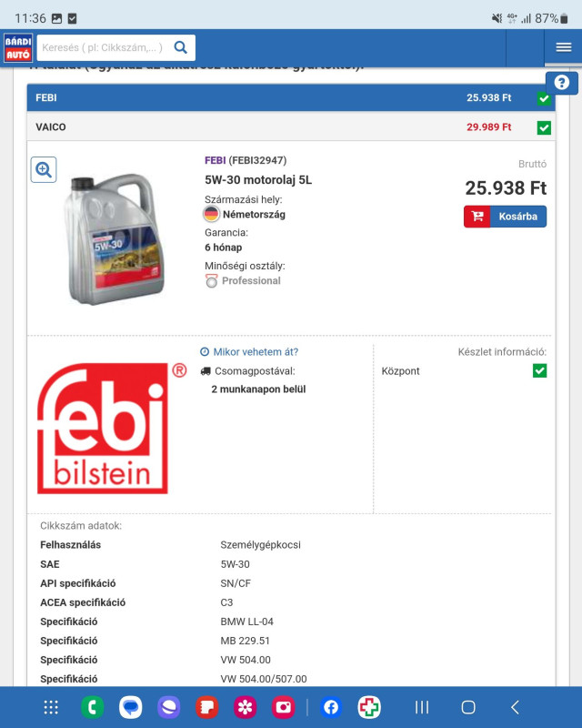Open the Facebook app
The width and height of the screenshot is (582, 728).
click(x=331, y=708)
